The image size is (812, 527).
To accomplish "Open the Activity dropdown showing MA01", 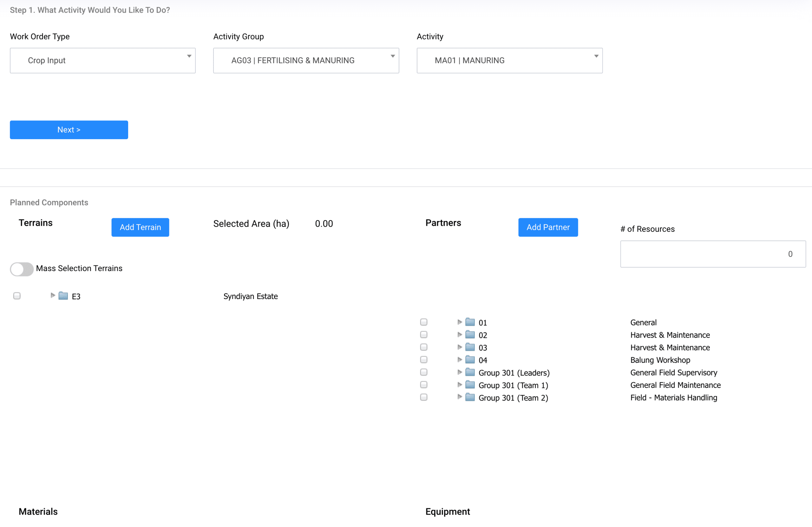I will (509, 60).
